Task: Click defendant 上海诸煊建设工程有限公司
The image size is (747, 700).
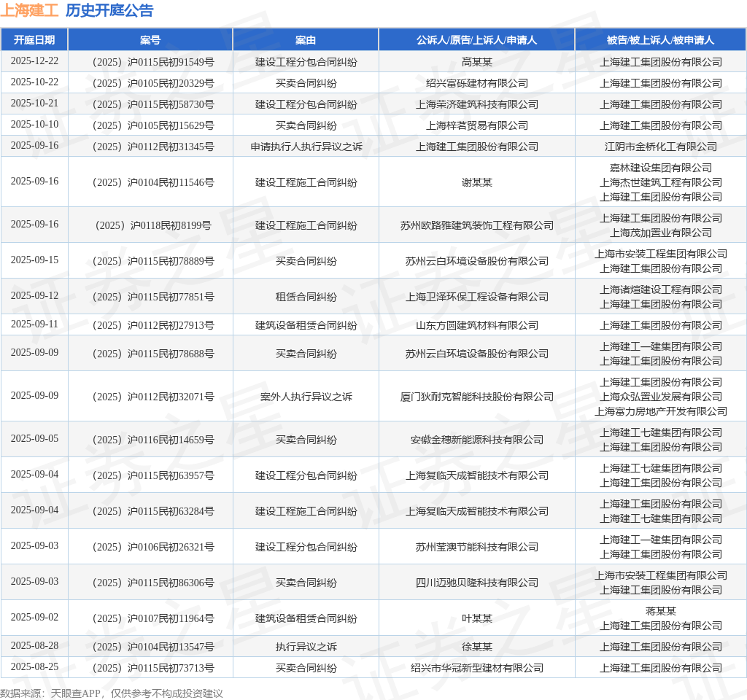Action: (x=660, y=289)
